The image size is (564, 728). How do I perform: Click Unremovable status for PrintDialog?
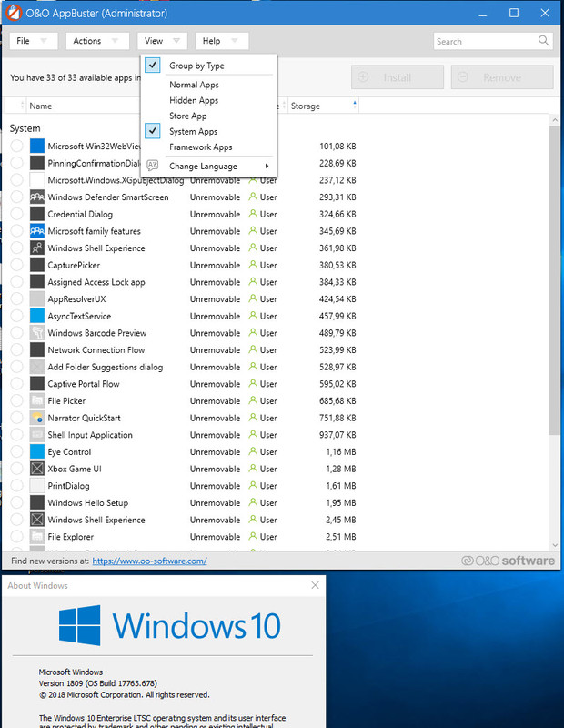tap(215, 486)
